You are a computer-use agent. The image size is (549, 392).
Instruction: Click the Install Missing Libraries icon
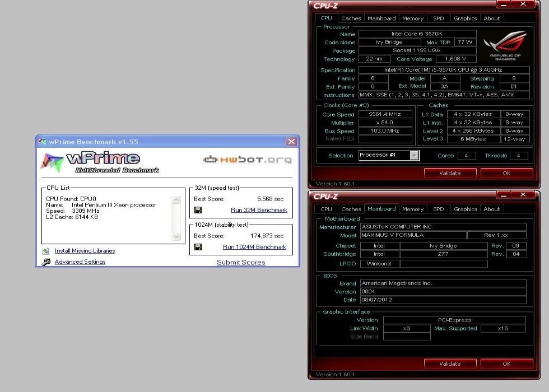point(45,251)
